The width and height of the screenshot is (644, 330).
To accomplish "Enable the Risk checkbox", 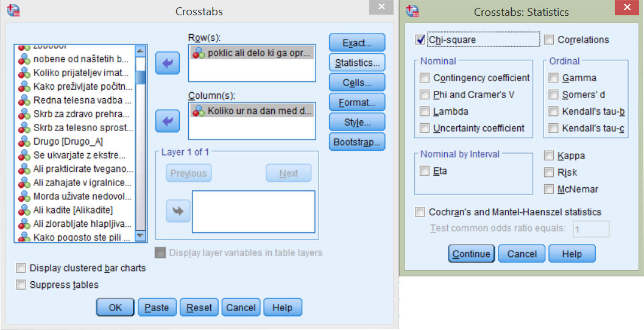I will click(549, 172).
